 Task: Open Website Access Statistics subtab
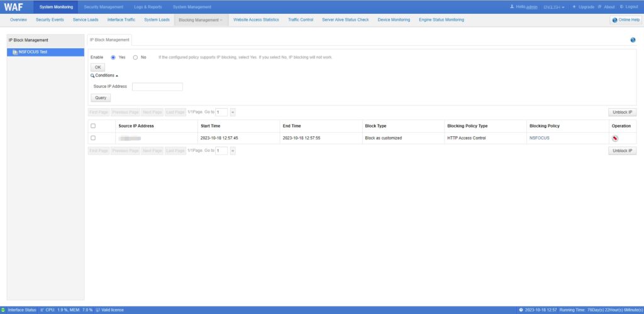256,19
